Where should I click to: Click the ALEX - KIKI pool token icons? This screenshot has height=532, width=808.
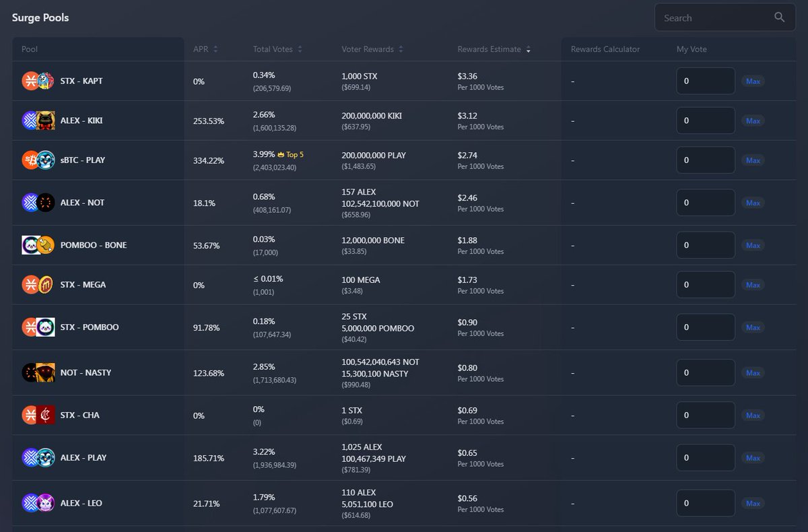coord(38,121)
